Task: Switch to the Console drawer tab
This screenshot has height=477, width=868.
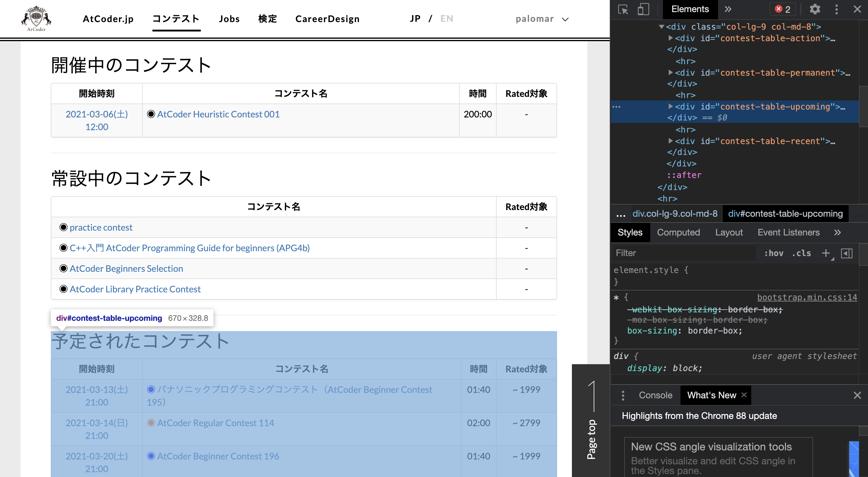Action: pyautogui.click(x=655, y=395)
